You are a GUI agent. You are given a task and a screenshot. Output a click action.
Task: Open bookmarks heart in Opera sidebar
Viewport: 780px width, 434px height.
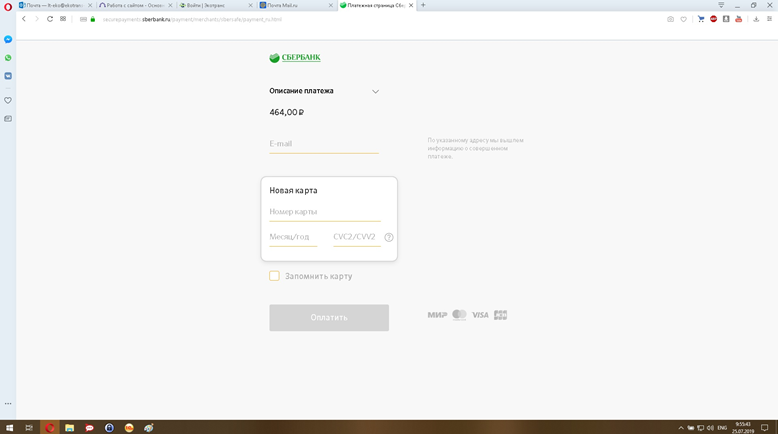(8, 101)
